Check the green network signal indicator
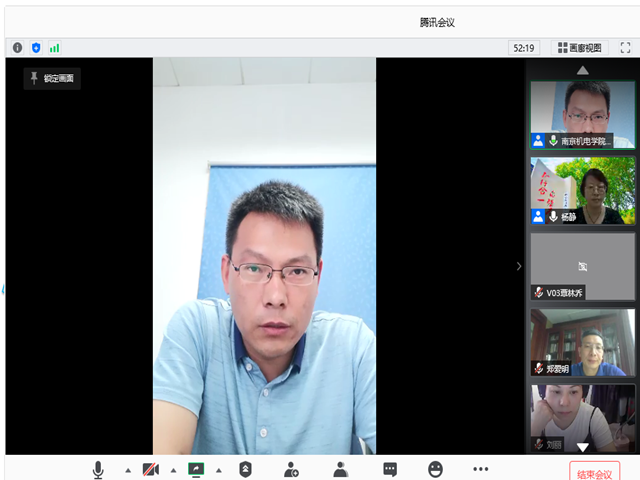The width and height of the screenshot is (640, 480). (55, 47)
